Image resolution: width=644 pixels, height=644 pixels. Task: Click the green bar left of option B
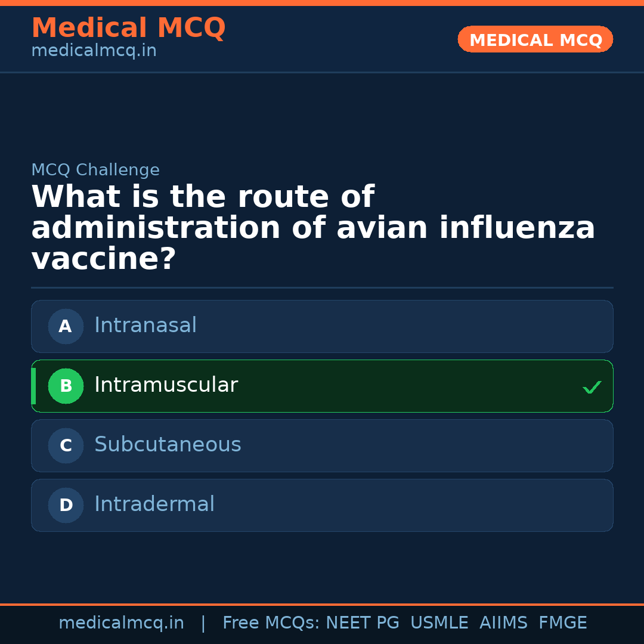click(33, 386)
